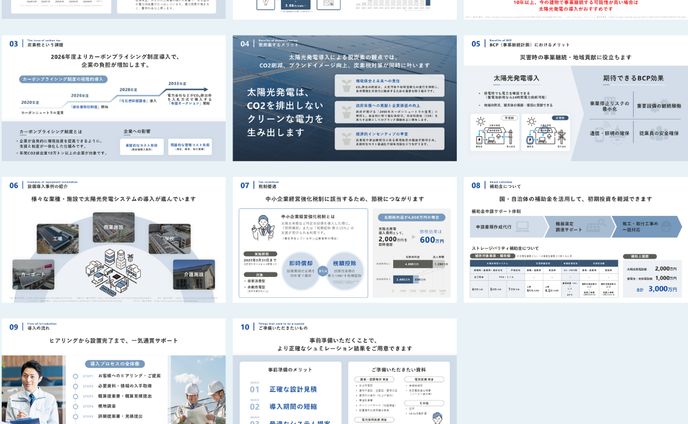Open slide 08 about subsidies
688x424 pixels.
[x=576, y=240]
